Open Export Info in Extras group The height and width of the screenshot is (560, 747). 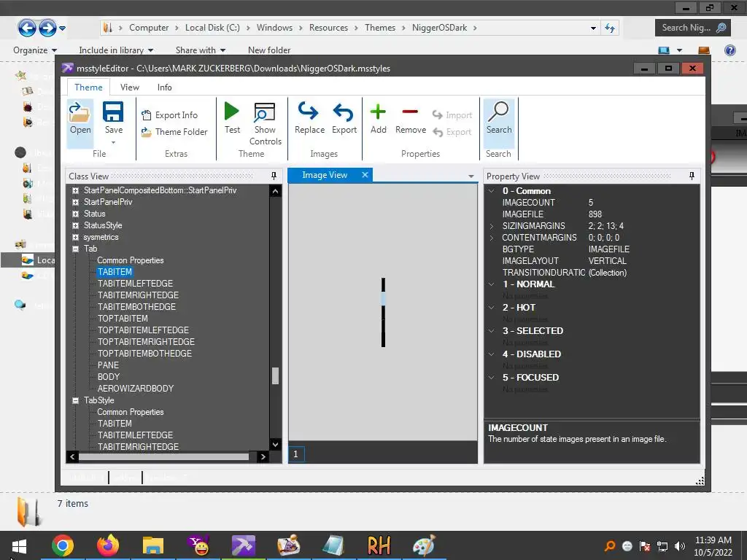coord(169,114)
